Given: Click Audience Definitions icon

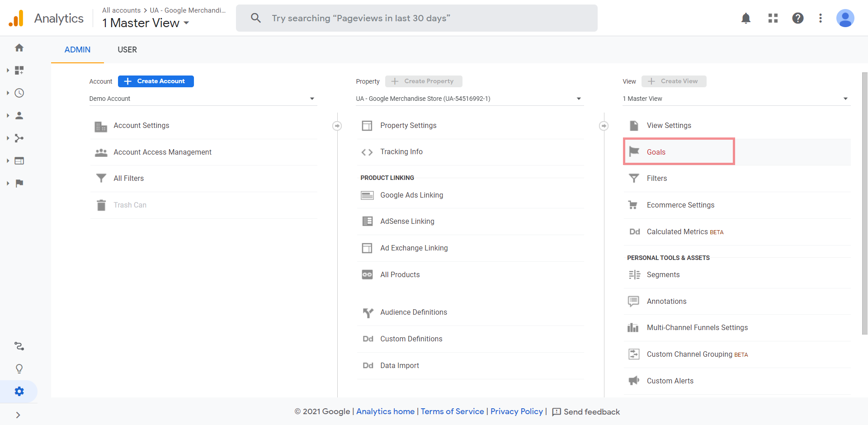Looking at the screenshot, I should 368,312.
